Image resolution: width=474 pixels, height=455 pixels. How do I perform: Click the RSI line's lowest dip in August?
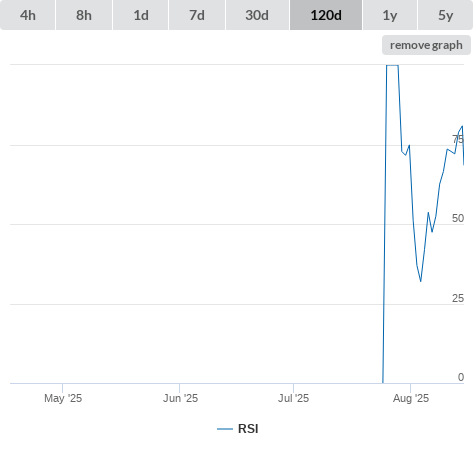(421, 281)
